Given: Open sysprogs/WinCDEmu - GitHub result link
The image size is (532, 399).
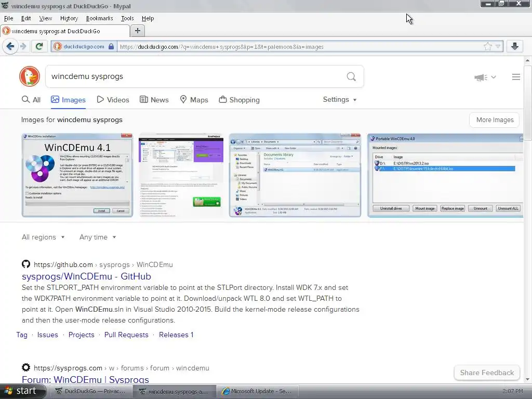Looking at the screenshot, I should click(86, 276).
